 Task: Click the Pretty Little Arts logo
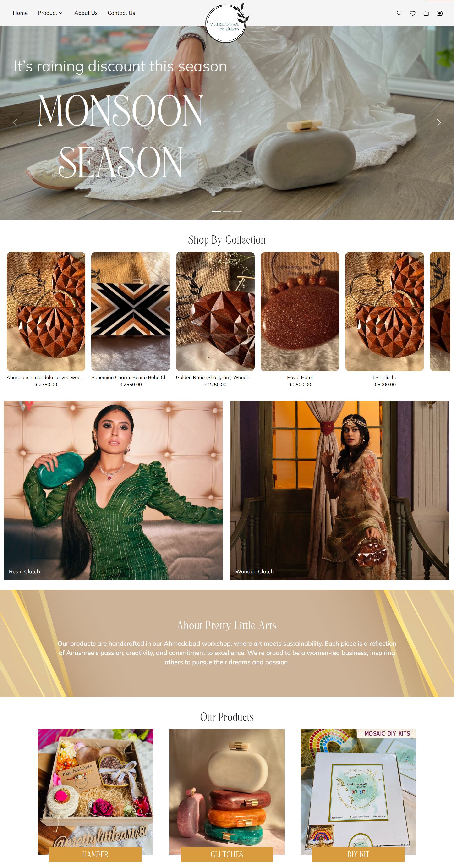point(227,23)
